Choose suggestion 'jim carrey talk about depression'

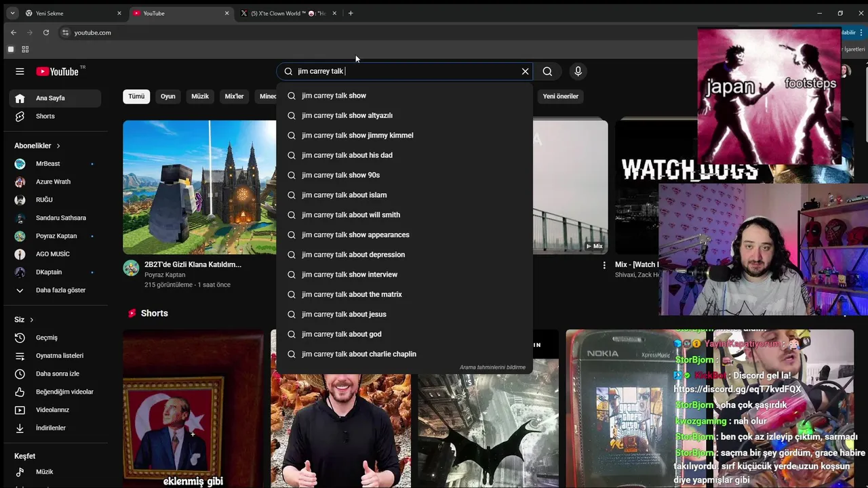(x=404, y=255)
